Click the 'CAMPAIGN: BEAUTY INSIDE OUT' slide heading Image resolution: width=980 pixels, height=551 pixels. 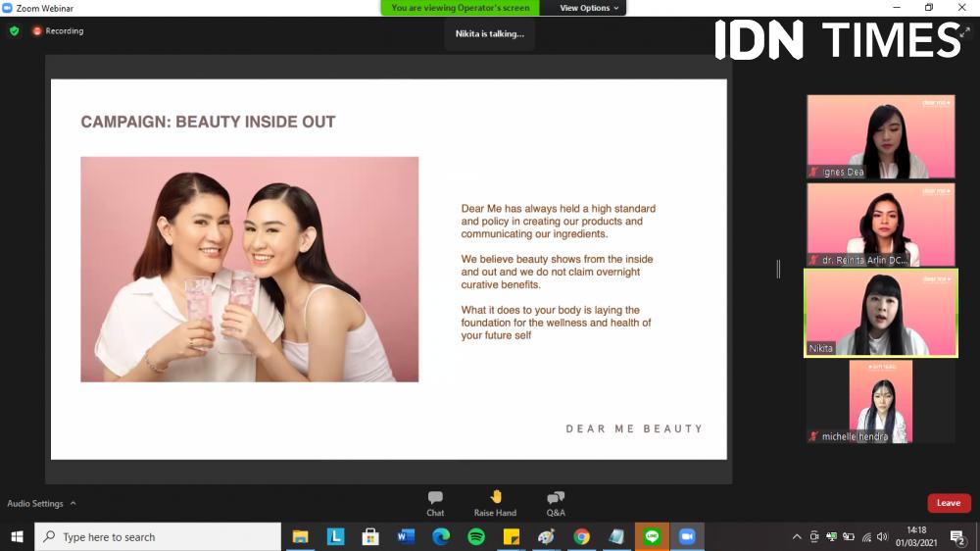coord(208,122)
